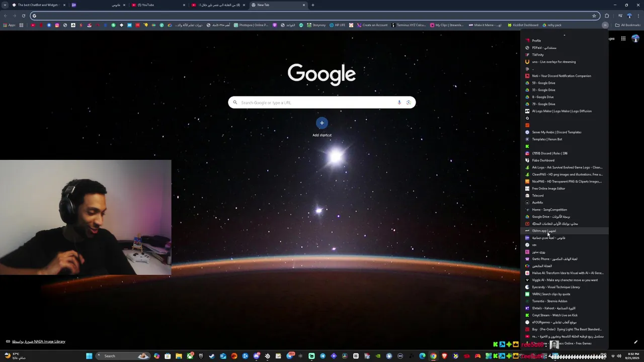644x362 pixels.
Task: Open Terminus XYZ Calculator bookmark
Action: 408,25
